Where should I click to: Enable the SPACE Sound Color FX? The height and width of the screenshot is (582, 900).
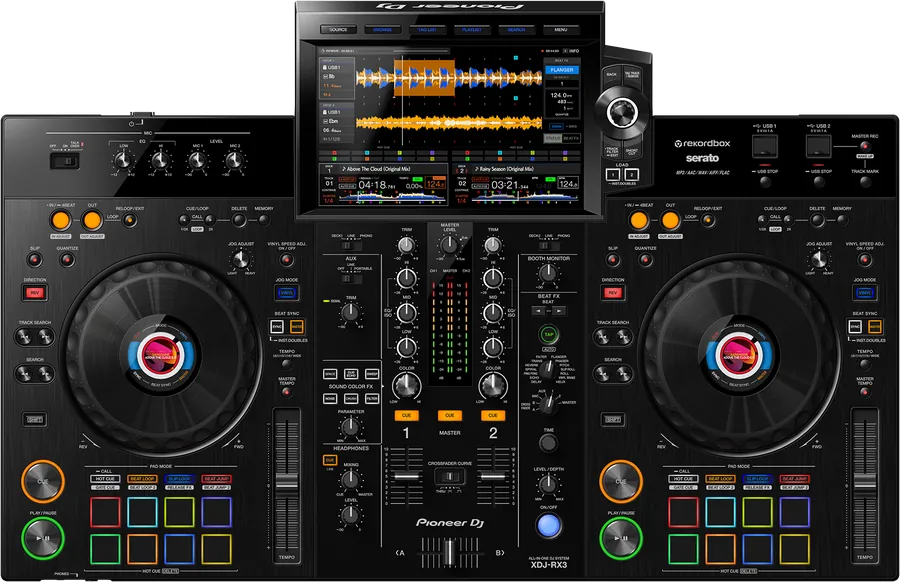[330, 374]
